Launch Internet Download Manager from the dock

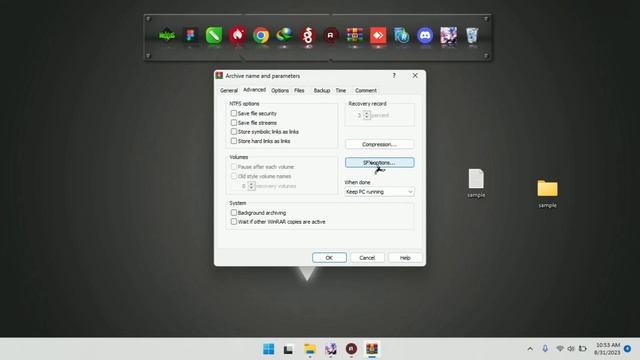[x=284, y=36]
